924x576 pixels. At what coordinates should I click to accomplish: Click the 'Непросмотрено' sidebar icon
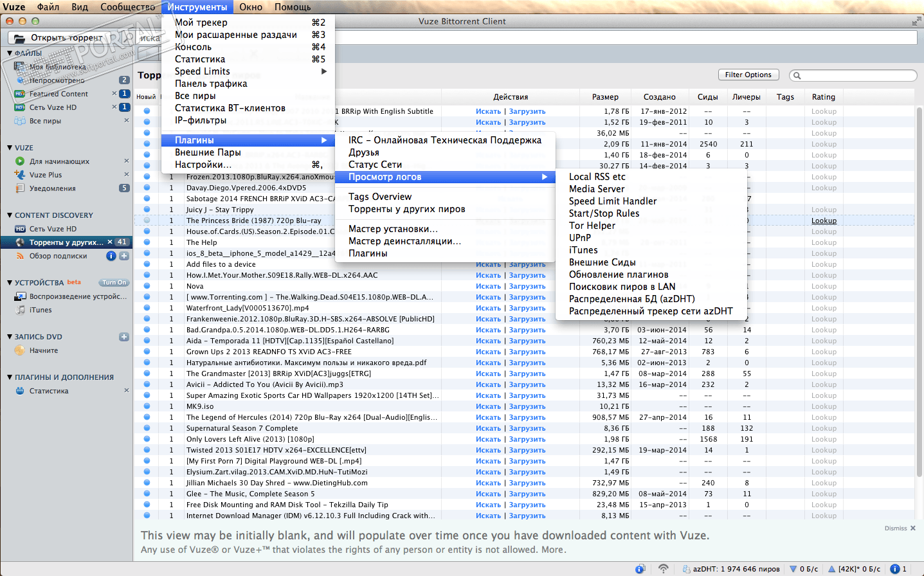tap(20, 80)
